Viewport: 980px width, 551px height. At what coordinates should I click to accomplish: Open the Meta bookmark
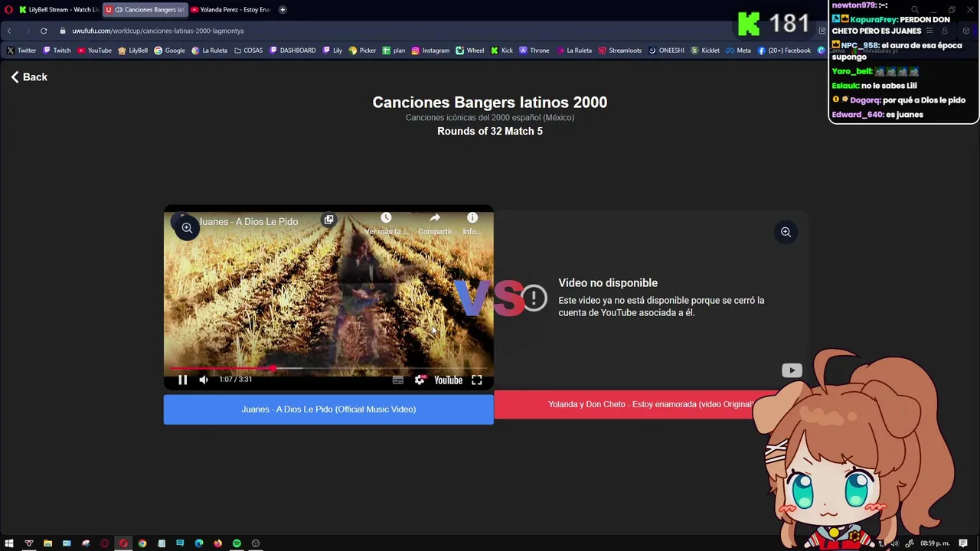(x=738, y=51)
